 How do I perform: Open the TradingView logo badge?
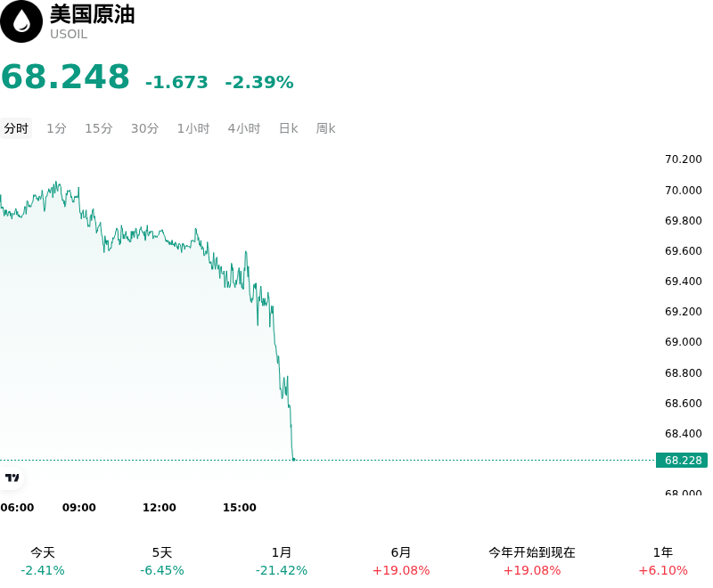tap(12, 478)
